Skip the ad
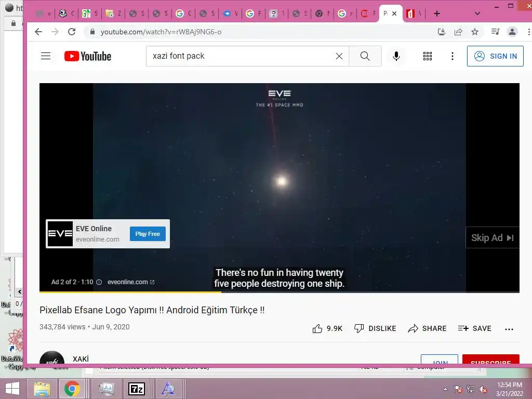 tap(493, 238)
